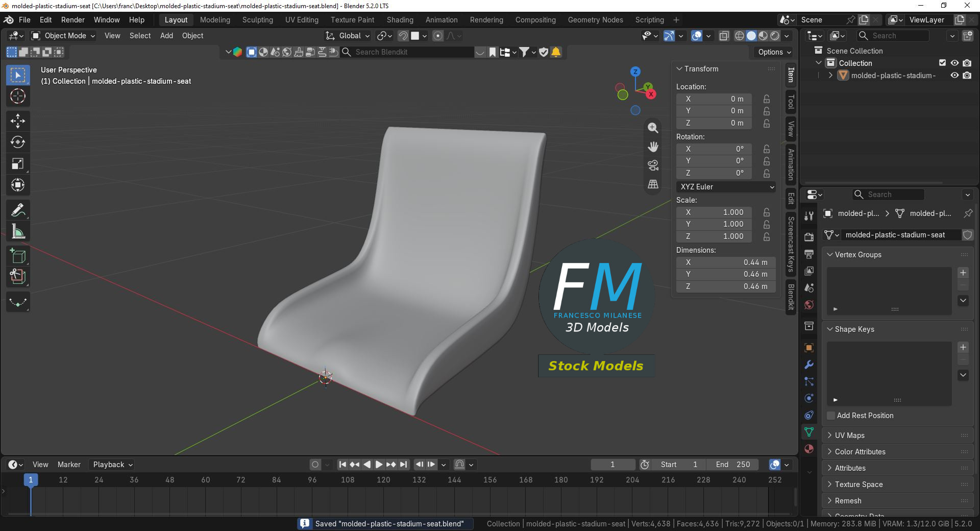Click the pan view hand icon

pyautogui.click(x=653, y=147)
